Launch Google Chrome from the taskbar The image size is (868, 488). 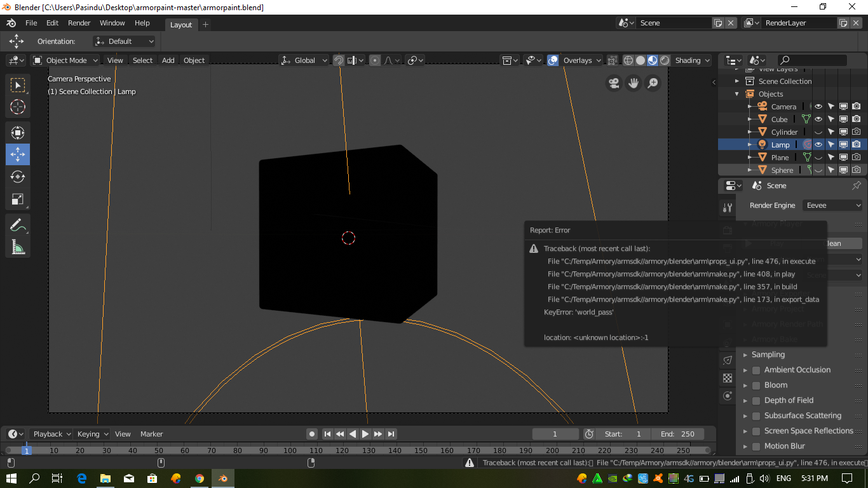click(198, 478)
